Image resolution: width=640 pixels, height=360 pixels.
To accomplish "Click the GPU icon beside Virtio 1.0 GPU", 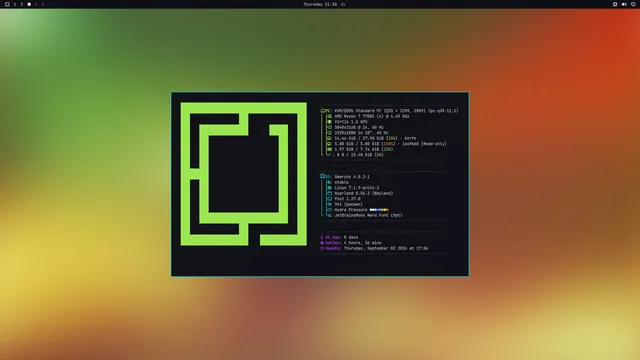I will point(329,122).
